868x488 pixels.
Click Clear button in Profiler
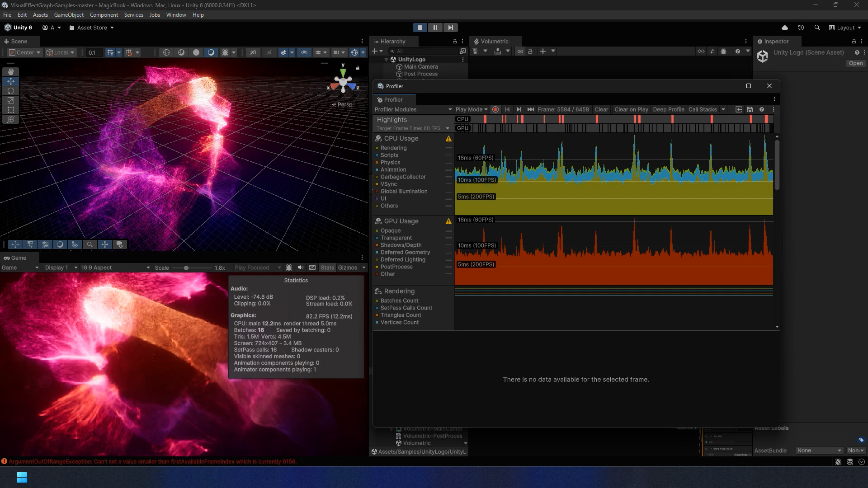point(601,109)
